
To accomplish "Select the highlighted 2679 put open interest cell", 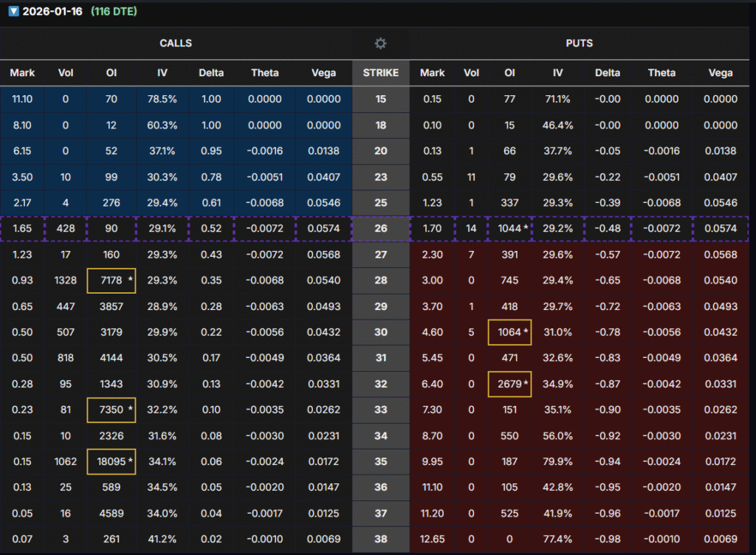I will point(509,384).
